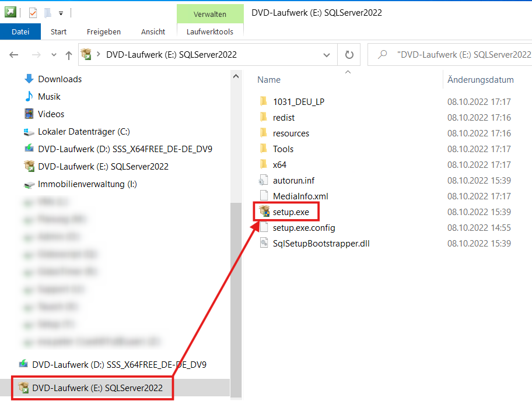This screenshot has height=401, width=532.
Task: Click the search box for DVD-Laufwerk
Action: click(461, 55)
